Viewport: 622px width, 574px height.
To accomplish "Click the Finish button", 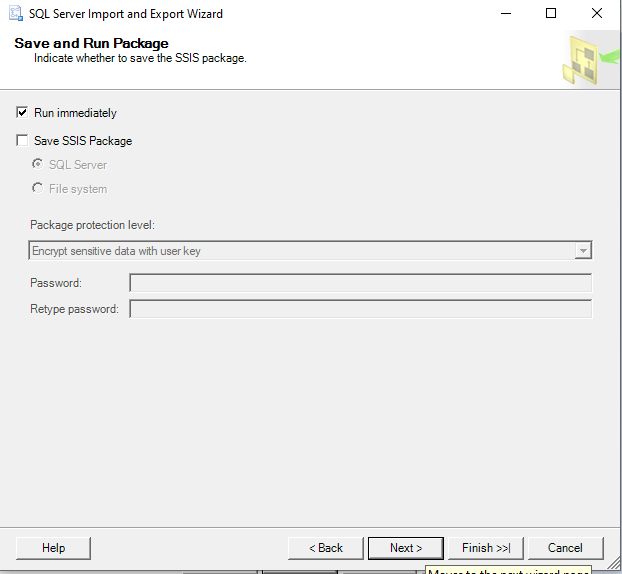I will pos(486,548).
